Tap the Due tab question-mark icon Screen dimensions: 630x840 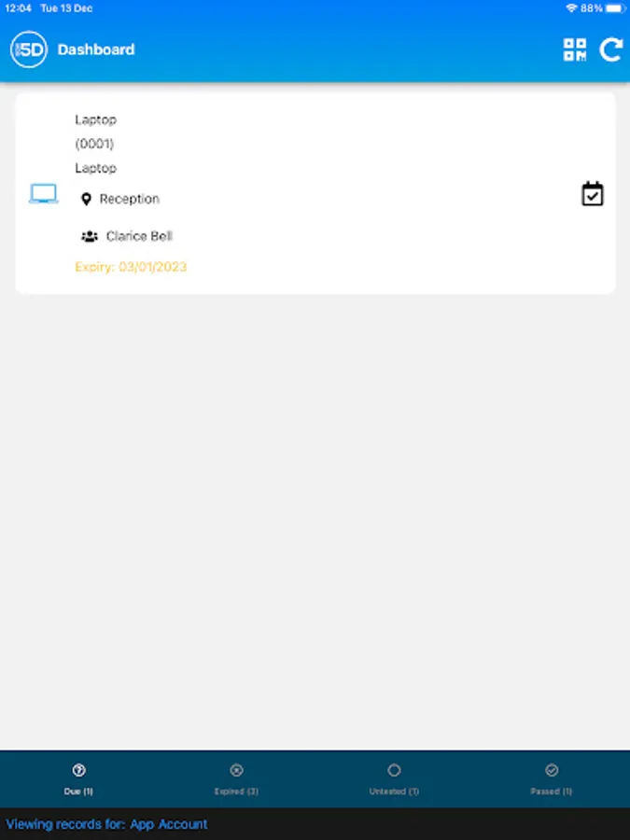pos(78,770)
